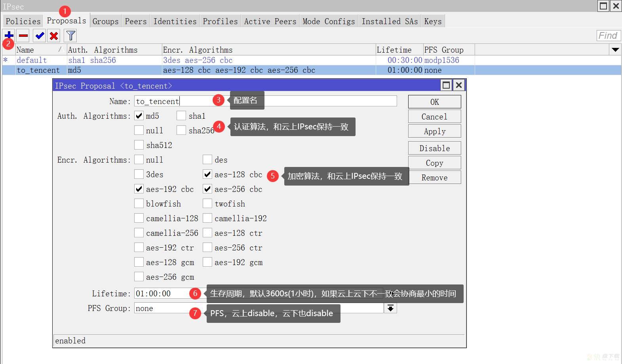Close the IPsec Proposal dialog
622x364 pixels.
click(x=459, y=85)
